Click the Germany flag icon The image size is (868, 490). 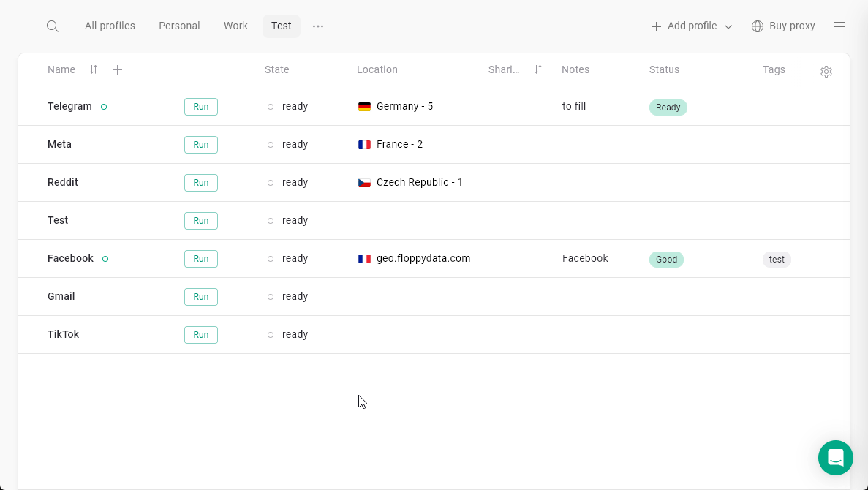pyautogui.click(x=364, y=107)
